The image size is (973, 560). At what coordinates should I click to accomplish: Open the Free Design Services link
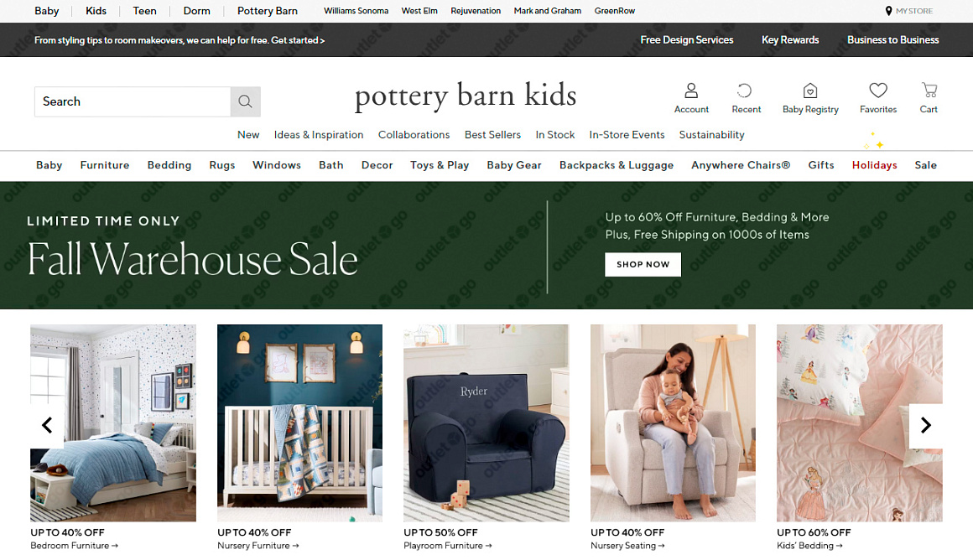(687, 39)
